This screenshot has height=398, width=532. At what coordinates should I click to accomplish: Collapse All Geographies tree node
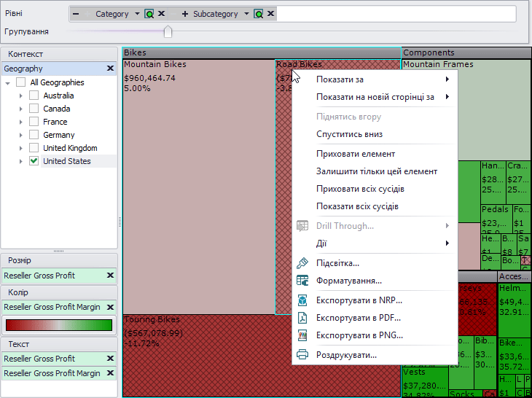click(8, 83)
